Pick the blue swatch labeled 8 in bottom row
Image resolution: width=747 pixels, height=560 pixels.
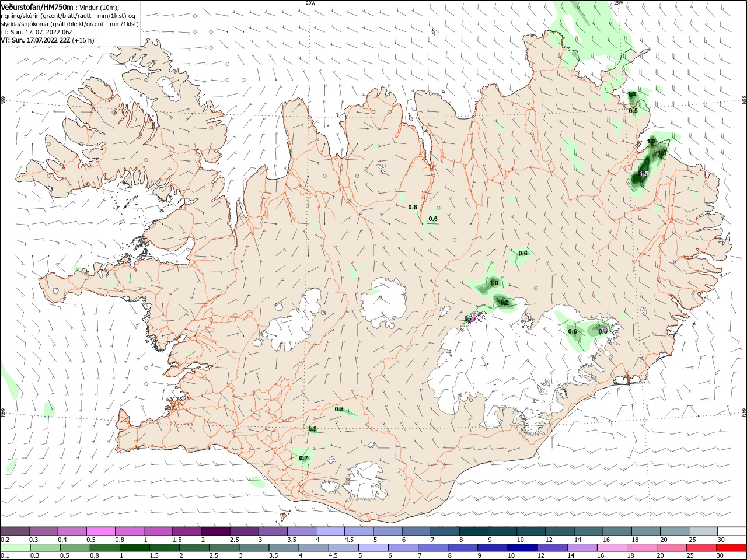pyautogui.click(x=463, y=548)
